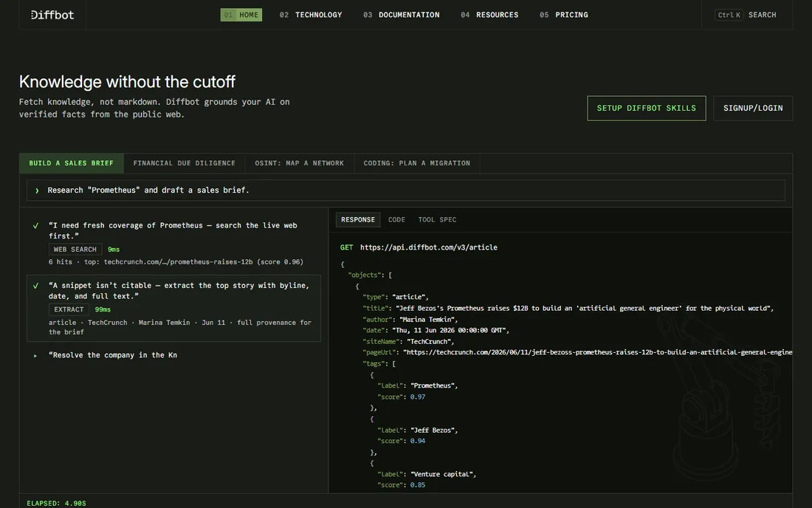The height and width of the screenshot is (508, 812).
Task: Click the Diffbot logo
Action: pos(52,15)
